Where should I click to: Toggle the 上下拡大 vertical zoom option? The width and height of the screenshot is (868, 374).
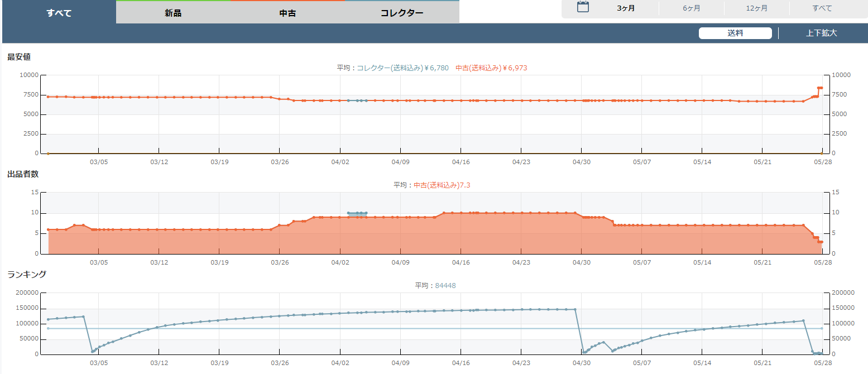[x=821, y=33]
